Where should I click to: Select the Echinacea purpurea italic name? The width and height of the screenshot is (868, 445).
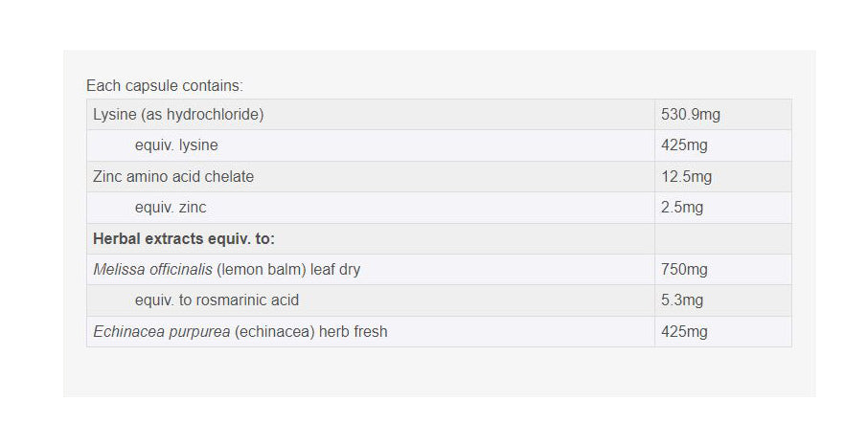[161, 332]
